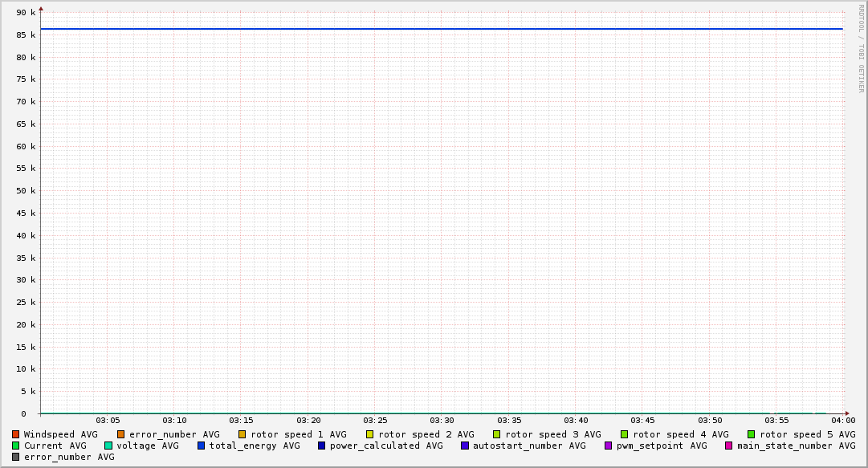Click the rotor speed 5 AVG swatch
Viewport: 868px width, 468px height.
[x=752, y=434]
